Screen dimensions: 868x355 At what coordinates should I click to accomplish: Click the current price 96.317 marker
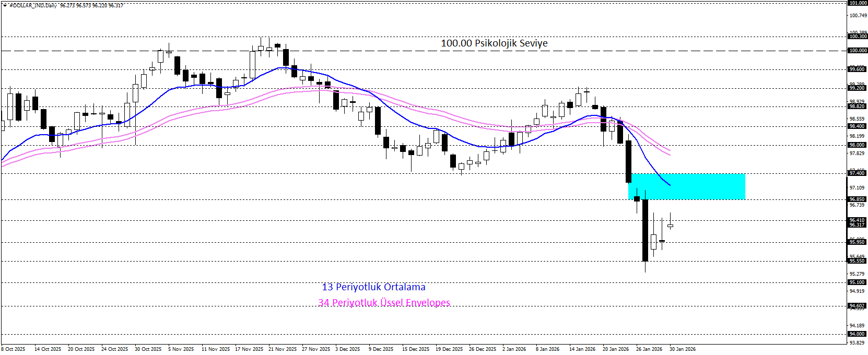(x=857, y=225)
